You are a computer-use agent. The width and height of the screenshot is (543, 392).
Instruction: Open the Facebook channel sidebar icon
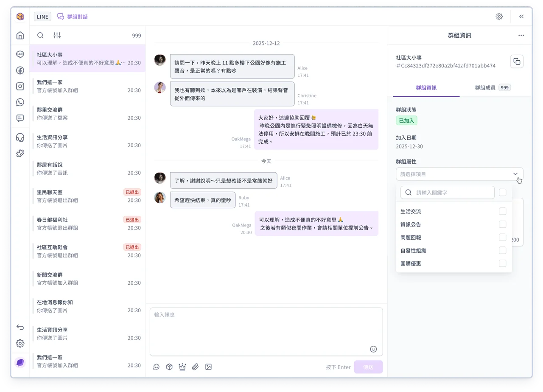click(x=20, y=70)
